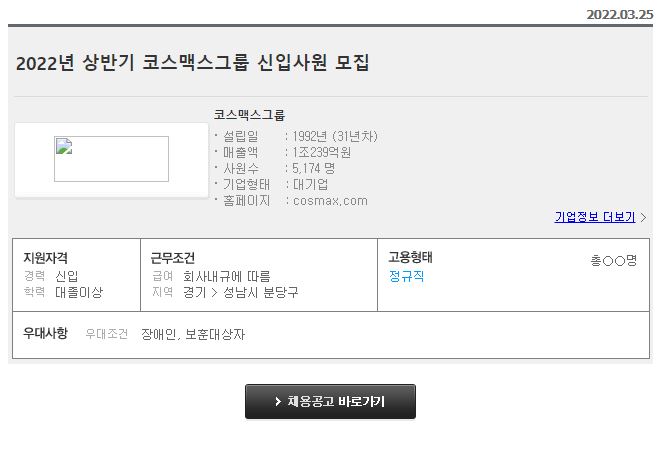This screenshot has height=459, width=661.
Task: Click the arrow icon on 채용공고 바로가기
Action: point(278,402)
